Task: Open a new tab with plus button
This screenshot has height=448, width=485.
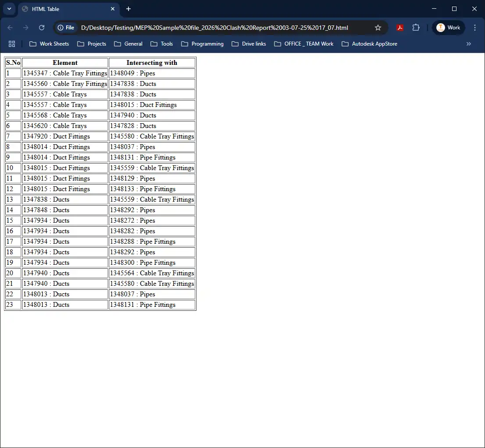Action: tap(128, 9)
